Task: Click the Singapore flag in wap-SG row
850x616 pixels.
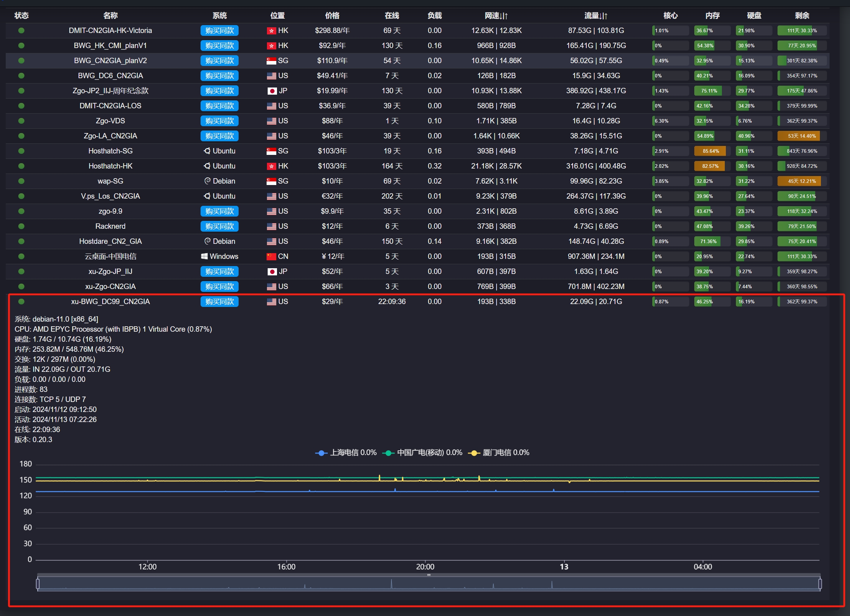Action: (271, 181)
